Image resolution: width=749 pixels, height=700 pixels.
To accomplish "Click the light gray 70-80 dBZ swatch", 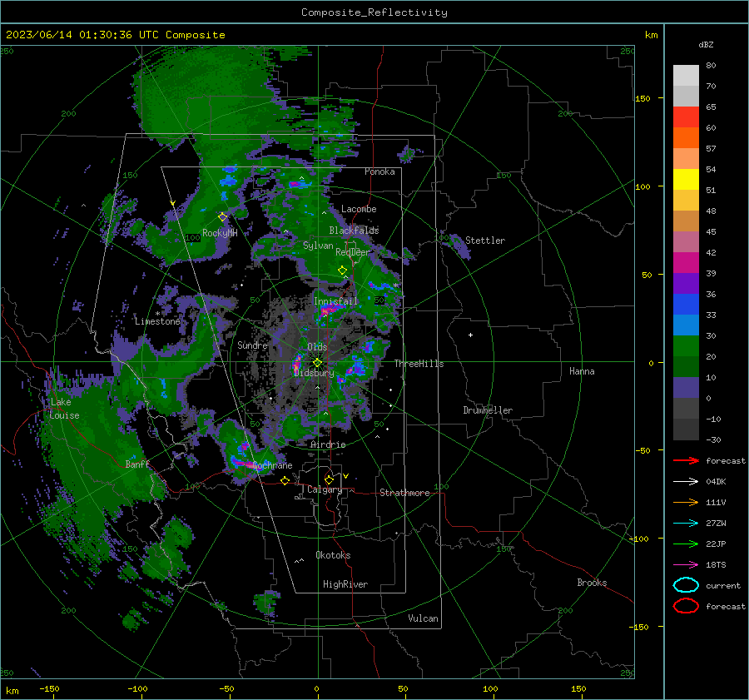I will 686,76.
